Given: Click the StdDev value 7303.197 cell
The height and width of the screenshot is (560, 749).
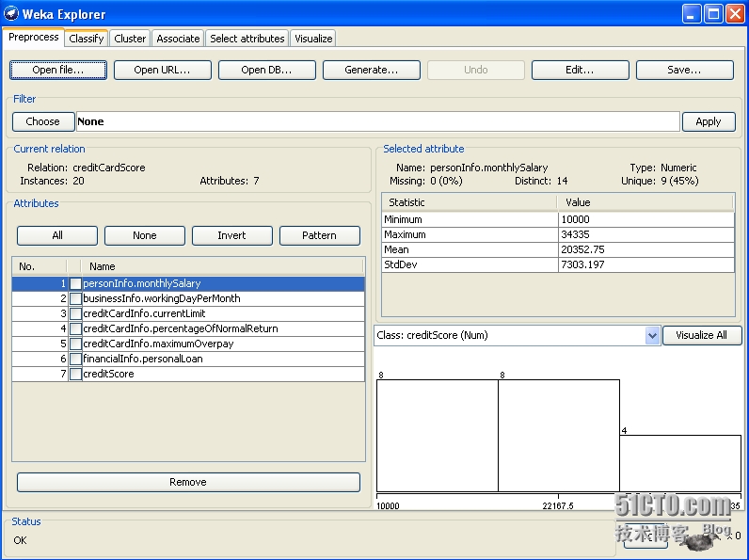Looking at the screenshot, I should coord(645,264).
